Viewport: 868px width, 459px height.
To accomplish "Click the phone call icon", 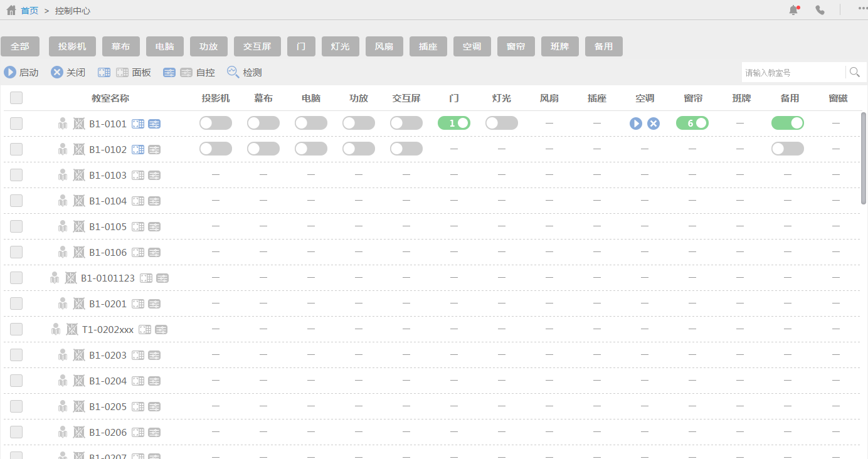I will 820,10.
